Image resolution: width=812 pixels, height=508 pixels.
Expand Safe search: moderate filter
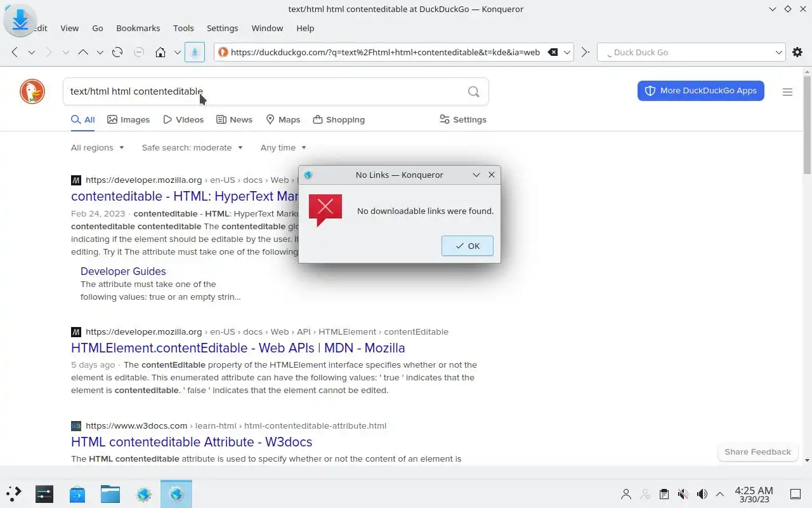click(192, 147)
